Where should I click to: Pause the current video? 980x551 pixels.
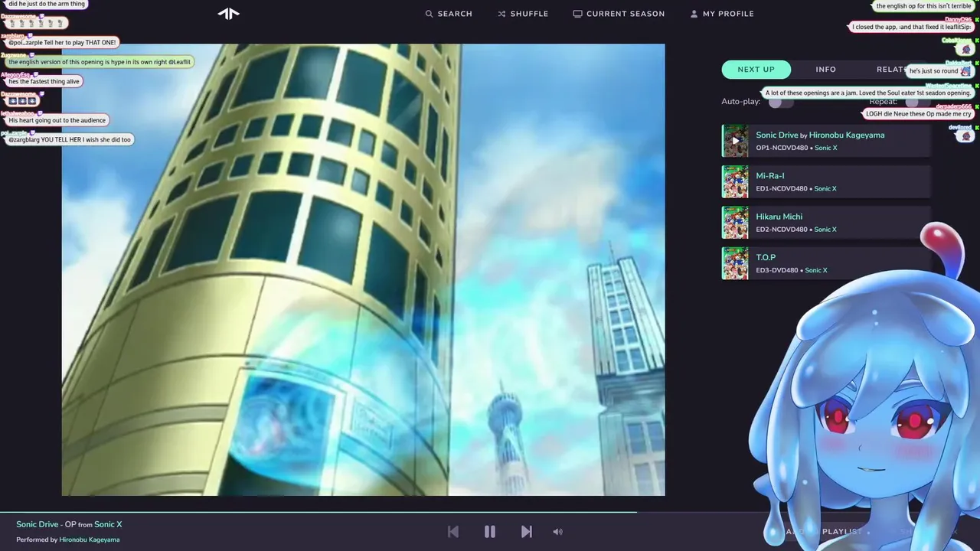pyautogui.click(x=490, y=532)
